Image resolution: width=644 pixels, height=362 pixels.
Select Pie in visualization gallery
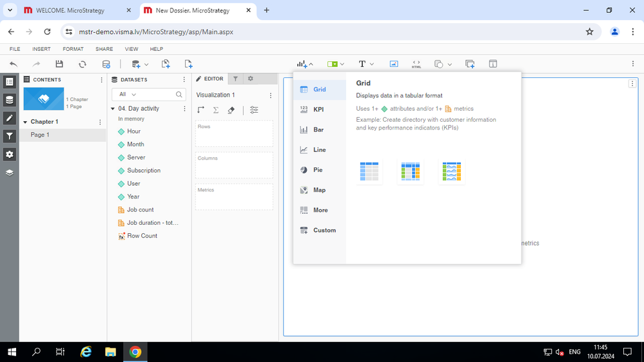click(x=320, y=170)
